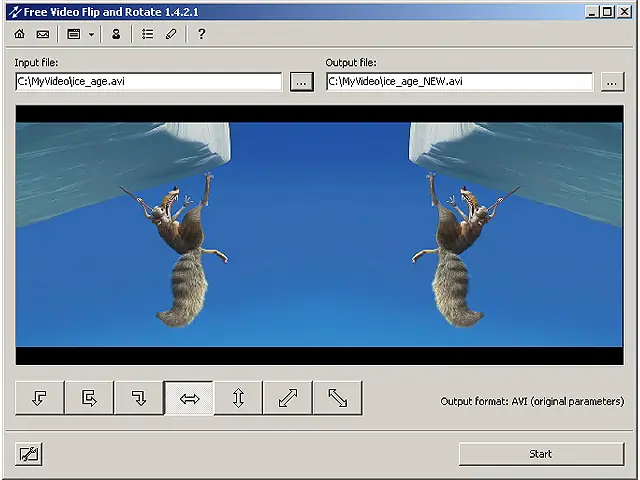Select the rotate 180 degrees button

click(89, 398)
